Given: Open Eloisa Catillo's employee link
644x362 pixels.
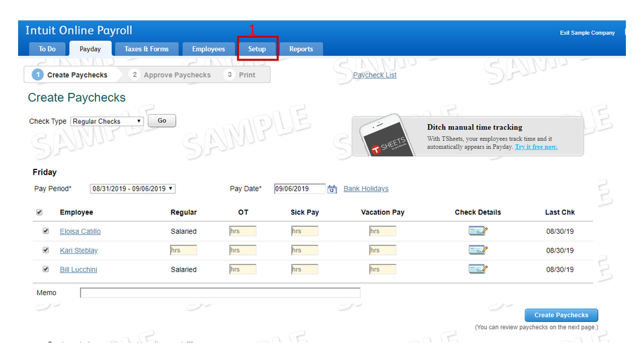Looking at the screenshot, I should 80,231.
